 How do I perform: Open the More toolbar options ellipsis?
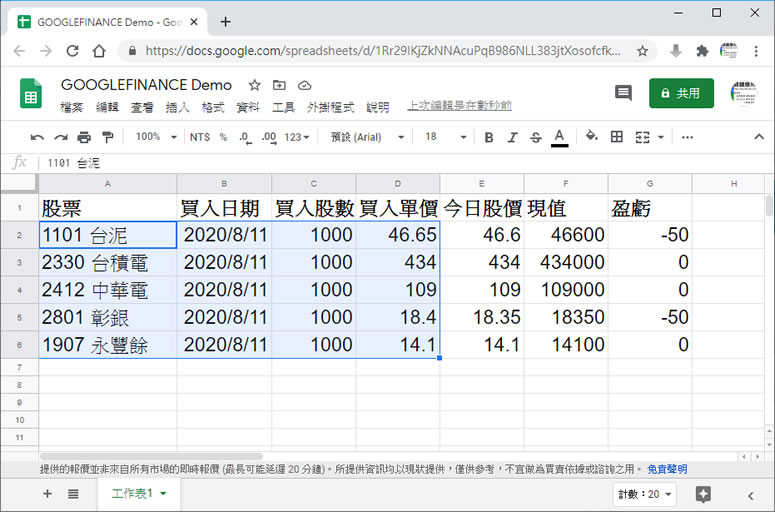coord(687,137)
